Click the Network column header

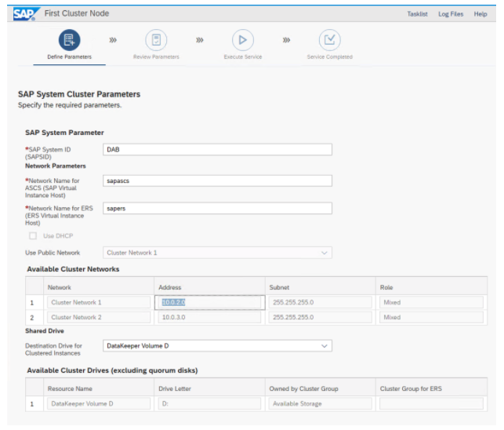[x=98, y=287]
